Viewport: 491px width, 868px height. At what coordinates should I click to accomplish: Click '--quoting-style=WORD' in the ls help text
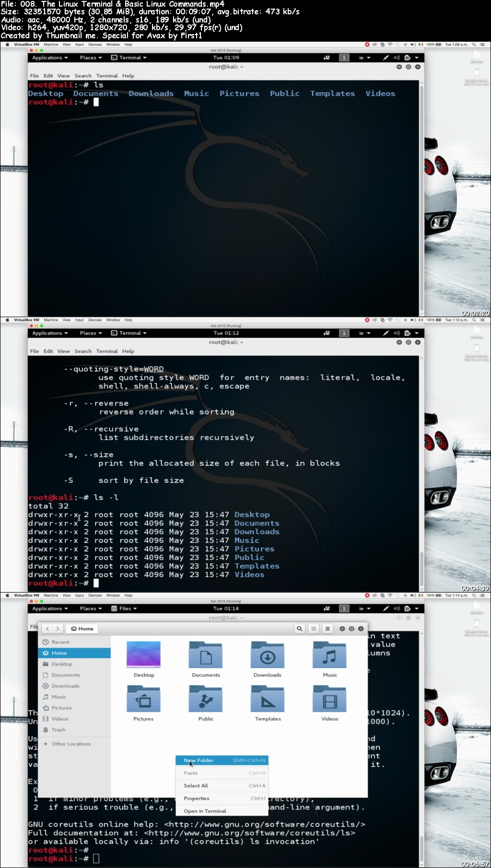tap(114, 369)
